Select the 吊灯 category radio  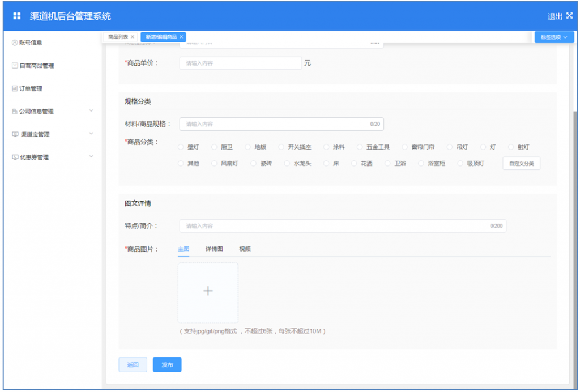pos(449,147)
